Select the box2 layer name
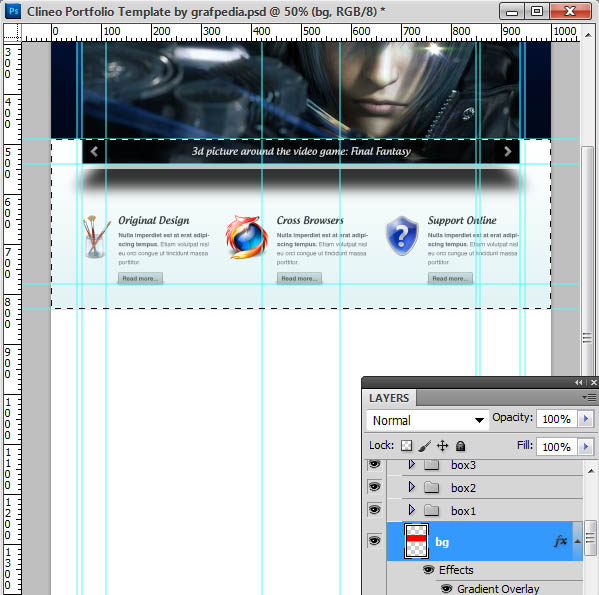599x595 pixels. tap(463, 488)
